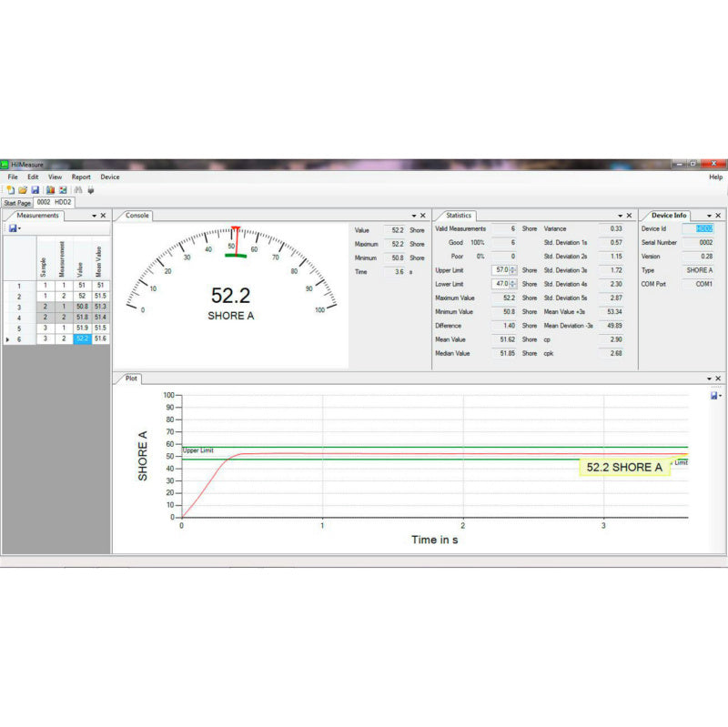Close the Console panel
The width and height of the screenshot is (728, 727).
(422, 216)
